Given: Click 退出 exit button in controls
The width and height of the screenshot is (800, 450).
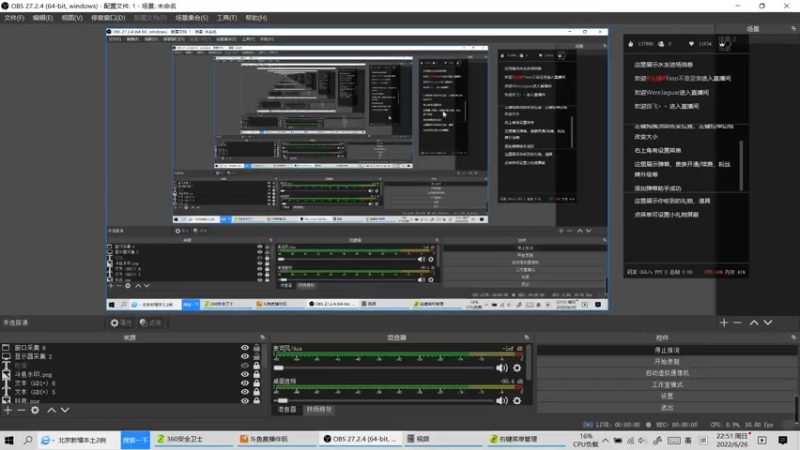Looking at the screenshot, I should pyautogui.click(x=667, y=408).
